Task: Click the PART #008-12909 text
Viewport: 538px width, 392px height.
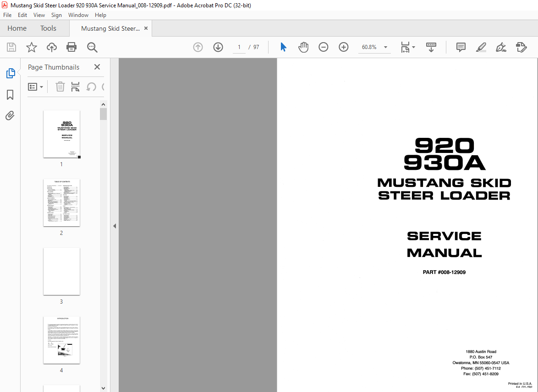Action: [444, 272]
